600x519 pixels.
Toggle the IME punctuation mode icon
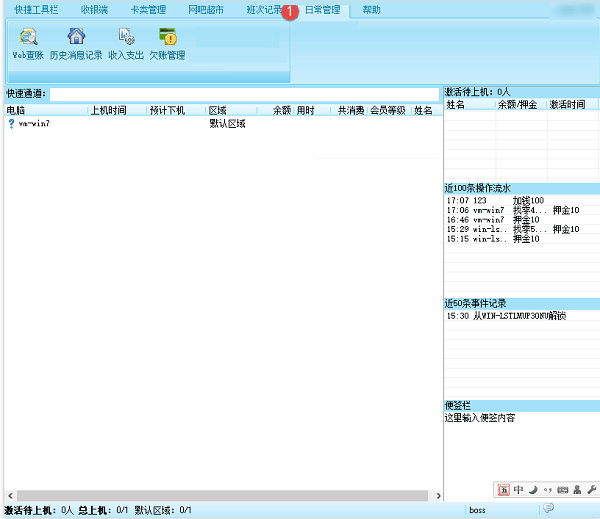547,490
